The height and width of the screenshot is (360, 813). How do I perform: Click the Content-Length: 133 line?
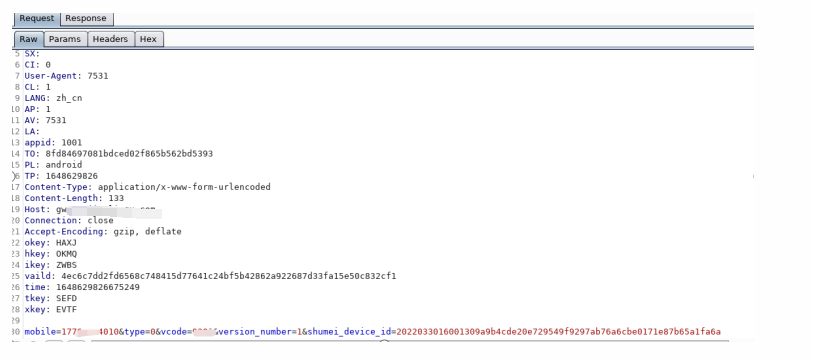tap(74, 198)
